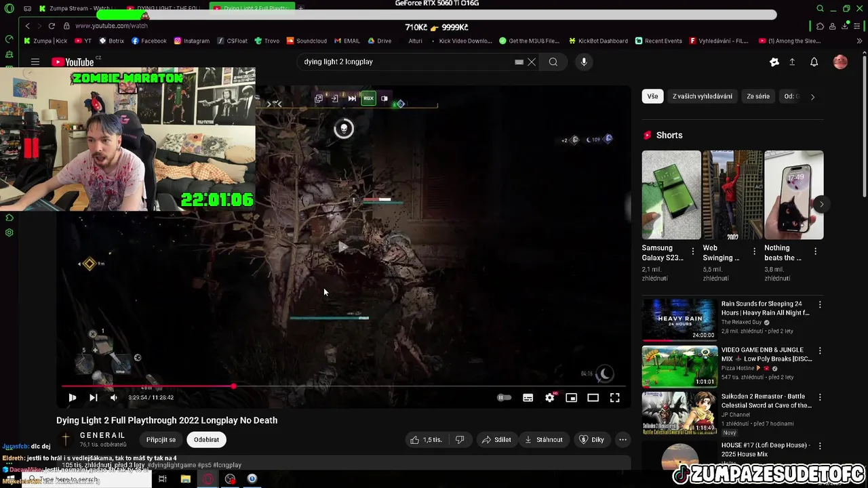Open the YouTube create video icon
This screenshot has width=868, height=488.
[774, 62]
